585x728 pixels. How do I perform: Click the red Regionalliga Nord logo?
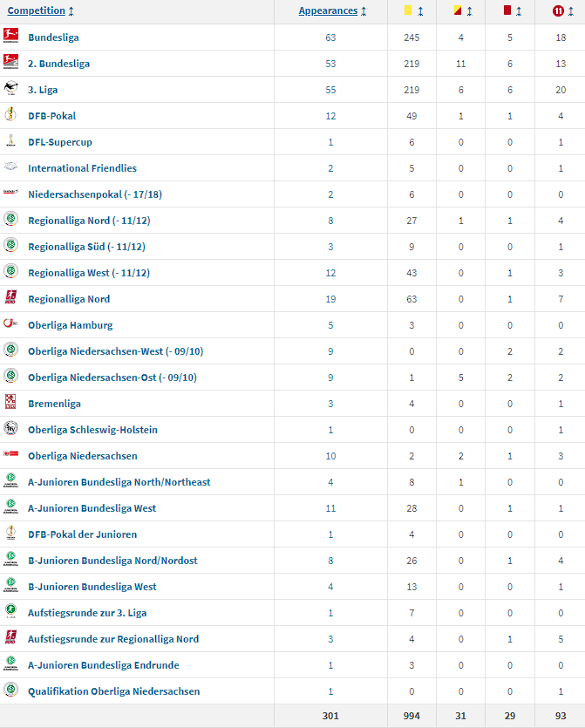pos(10,297)
